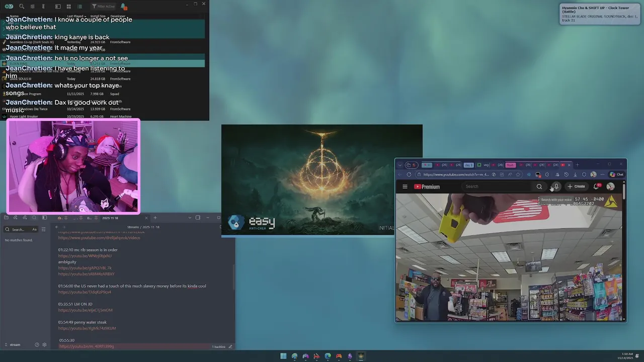644x362 pixels.
Task: Open Playnite notifications bell
Action: pyautogui.click(x=123, y=7)
